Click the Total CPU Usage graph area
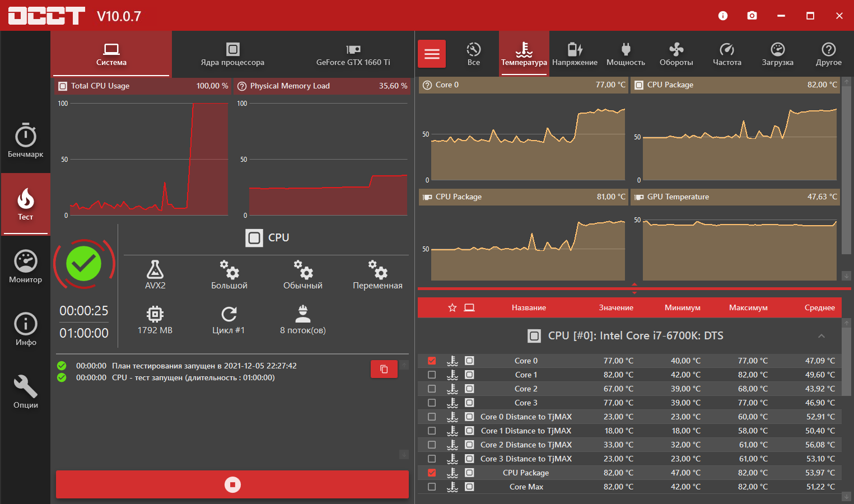Image resolution: width=854 pixels, height=504 pixels. click(143, 158)
